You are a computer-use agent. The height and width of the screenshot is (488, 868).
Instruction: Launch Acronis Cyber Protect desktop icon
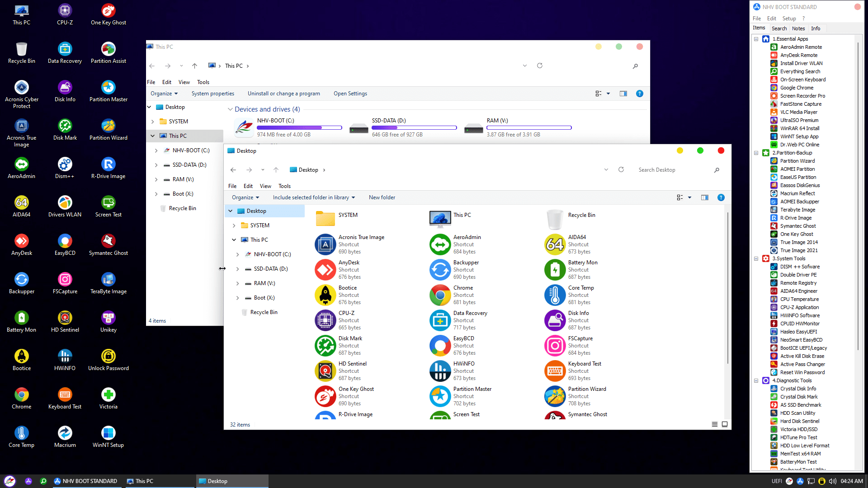tap(21, 94)
